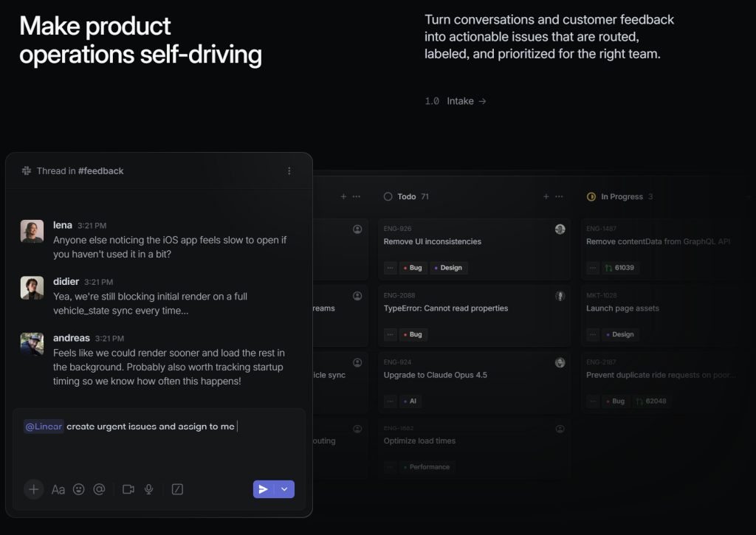Start a video clip with camera icon
The height and width of the screenshot is (535, 756).
click(x=128, y=490)
